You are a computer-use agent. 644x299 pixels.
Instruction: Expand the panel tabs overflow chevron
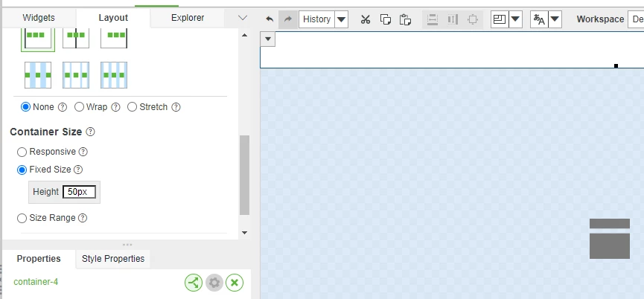(x=243, y=18)
